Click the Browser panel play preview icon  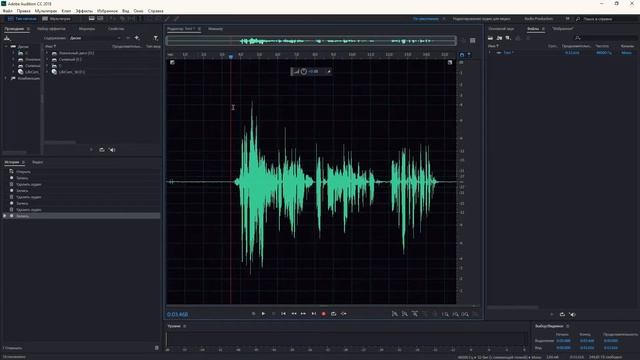tap(91, 150)
